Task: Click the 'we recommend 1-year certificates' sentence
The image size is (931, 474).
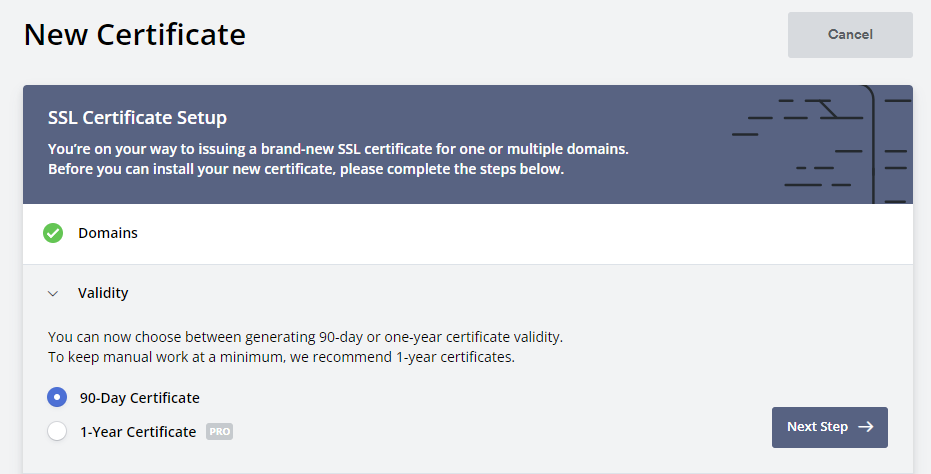Action: [x=281, y=357]
